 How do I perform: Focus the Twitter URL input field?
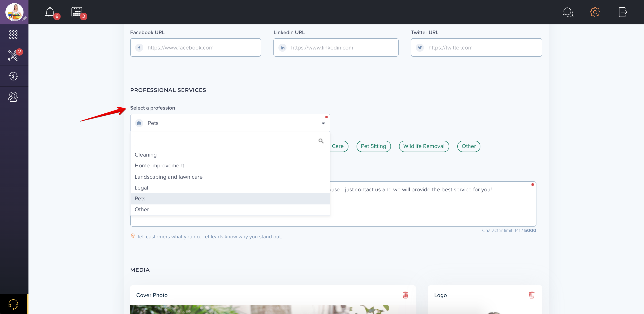476,47
